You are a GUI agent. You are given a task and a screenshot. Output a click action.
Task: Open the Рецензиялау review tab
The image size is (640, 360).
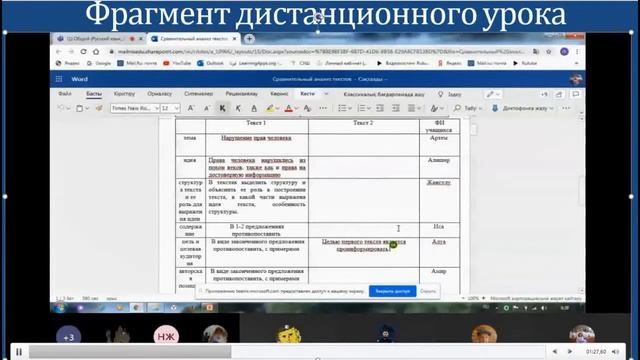point(242,94)
